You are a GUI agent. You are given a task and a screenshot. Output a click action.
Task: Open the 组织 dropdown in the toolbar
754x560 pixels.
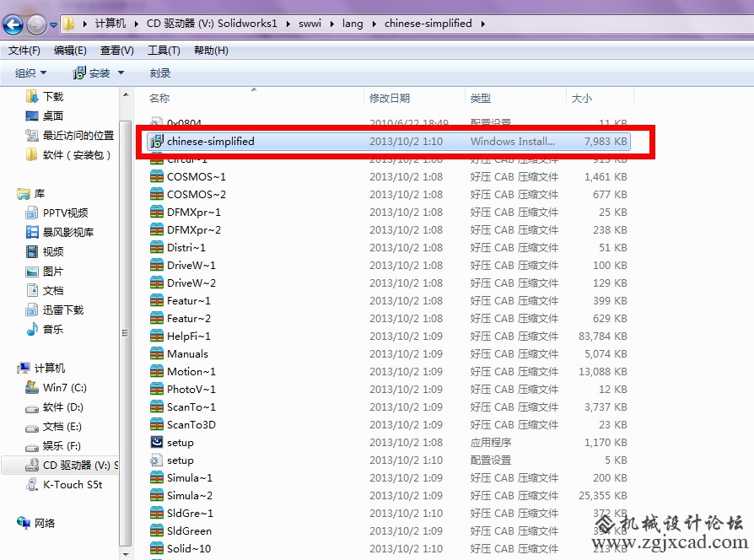pyautogui.click(x=30, y=73)
